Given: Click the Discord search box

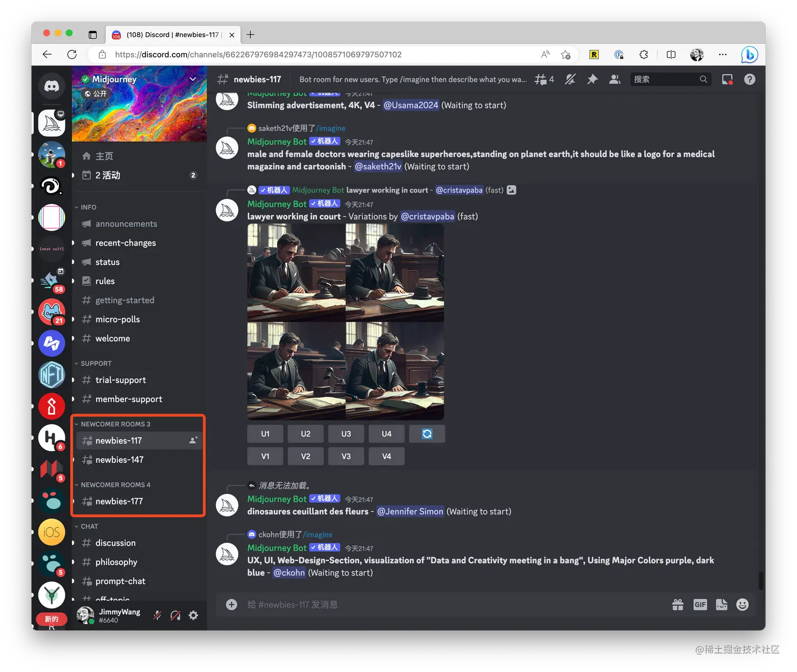Looking at the screenshot, I should click(x=670, y=79).
